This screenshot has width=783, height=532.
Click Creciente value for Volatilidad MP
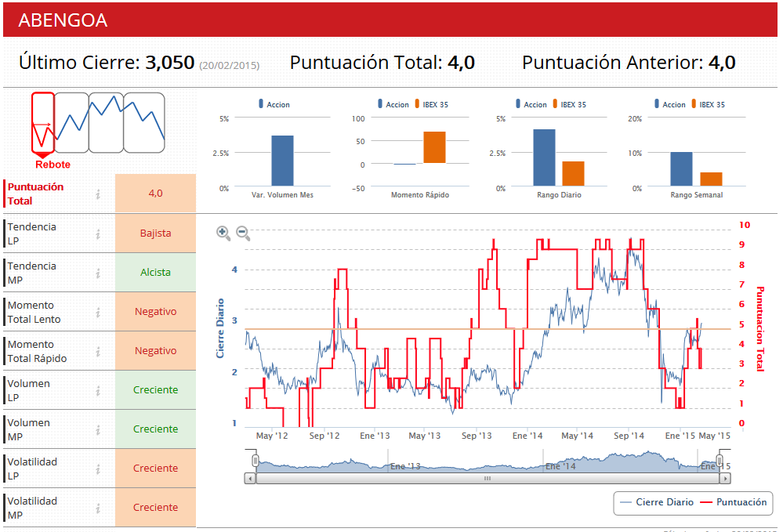tap(155, 508)
